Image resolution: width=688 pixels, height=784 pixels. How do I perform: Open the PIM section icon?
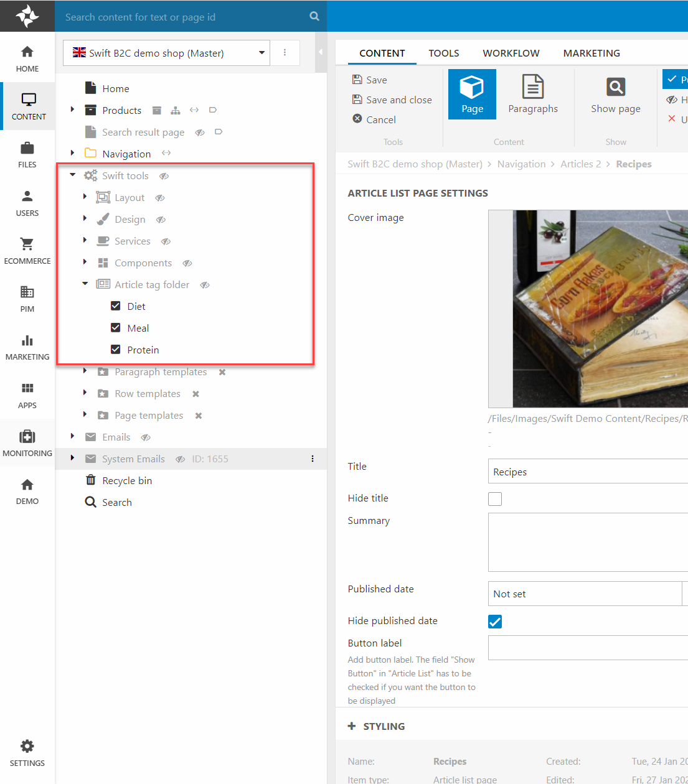(27, 292)
